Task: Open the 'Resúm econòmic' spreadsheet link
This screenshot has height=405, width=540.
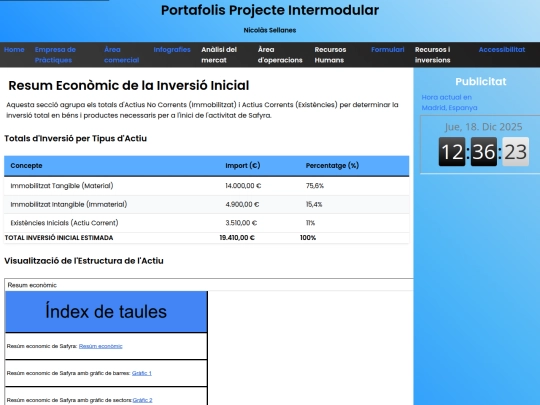Action: pos(101,346)
